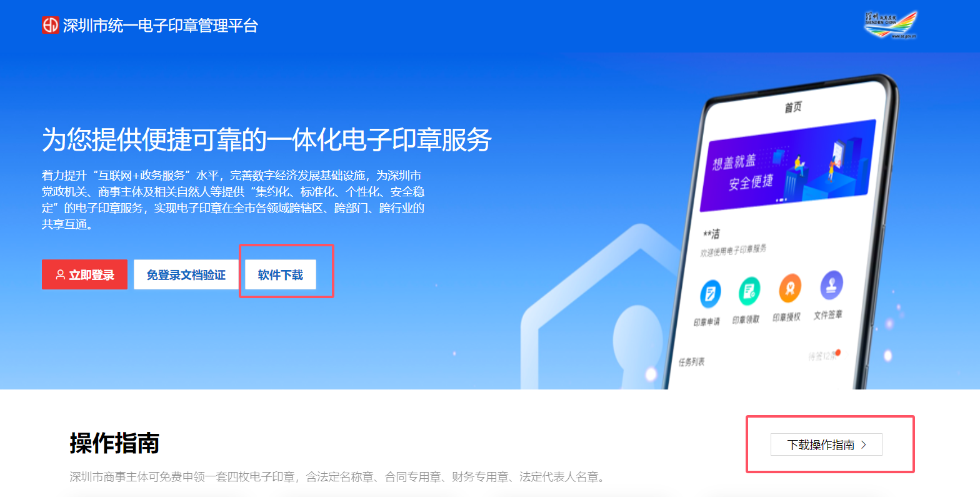Tap the green 印章领取 icon
This screenshot has width=980, height=497.
pos(749,291)
